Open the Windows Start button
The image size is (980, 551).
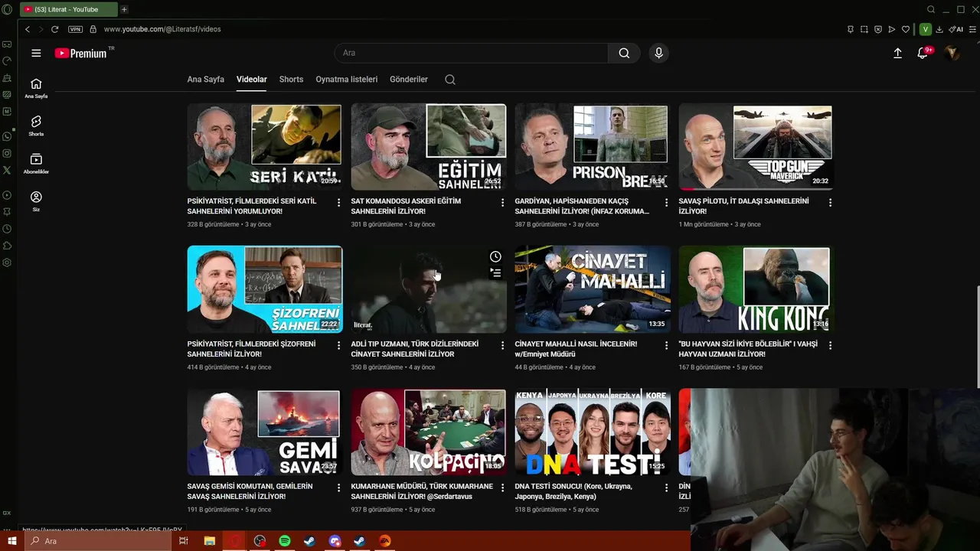[11, 541]
